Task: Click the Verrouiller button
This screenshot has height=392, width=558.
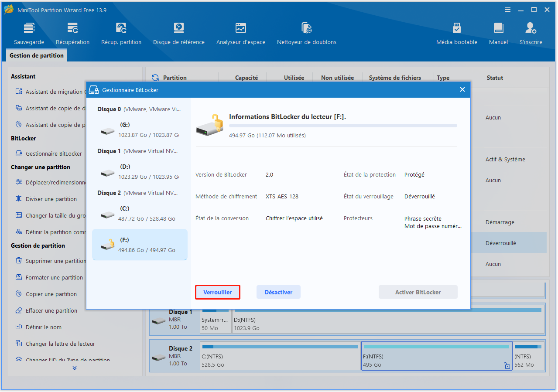Action: point(218,292)
